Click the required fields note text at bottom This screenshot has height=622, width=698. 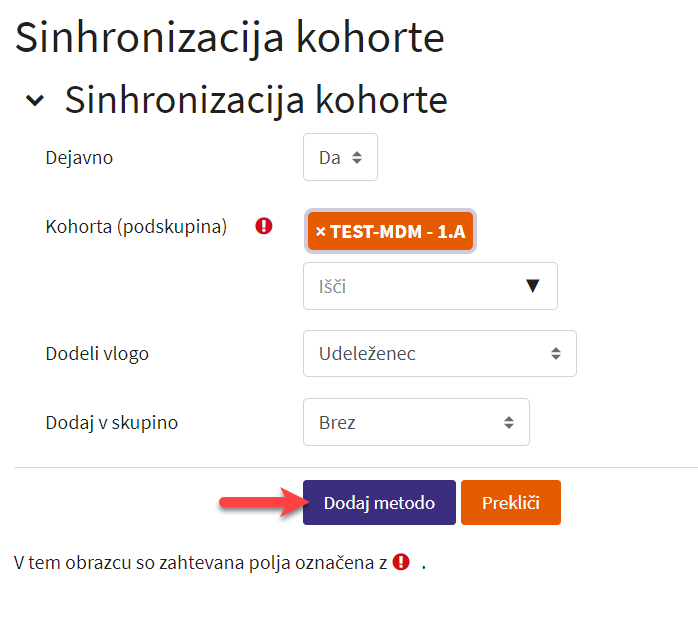[x=200, y=562]
